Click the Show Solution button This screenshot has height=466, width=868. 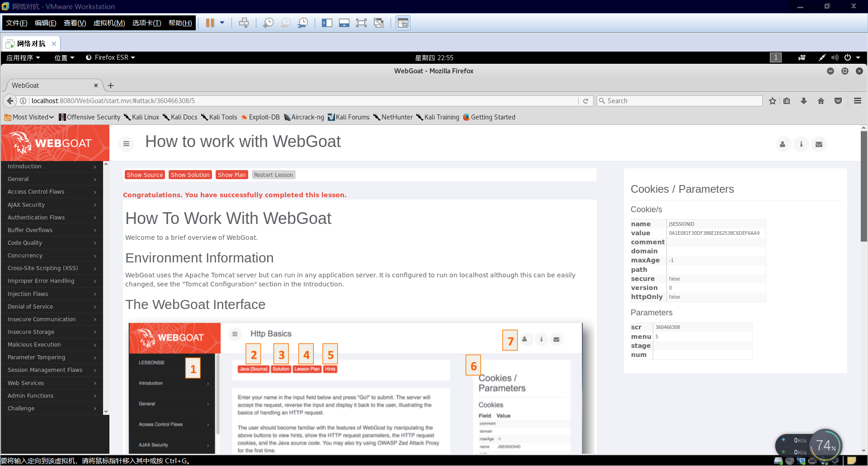190,175
